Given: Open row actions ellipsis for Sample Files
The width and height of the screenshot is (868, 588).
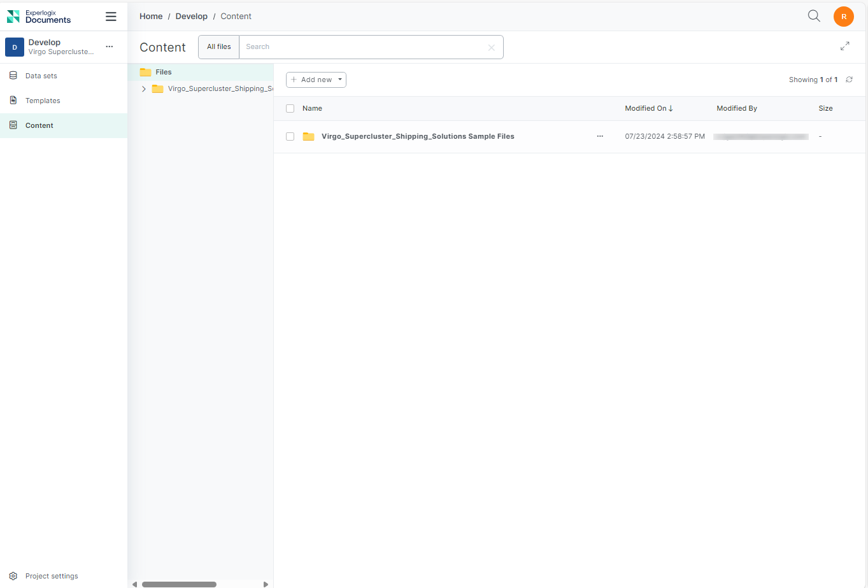Looking at the screenshot, I should [x=600, y=136].
